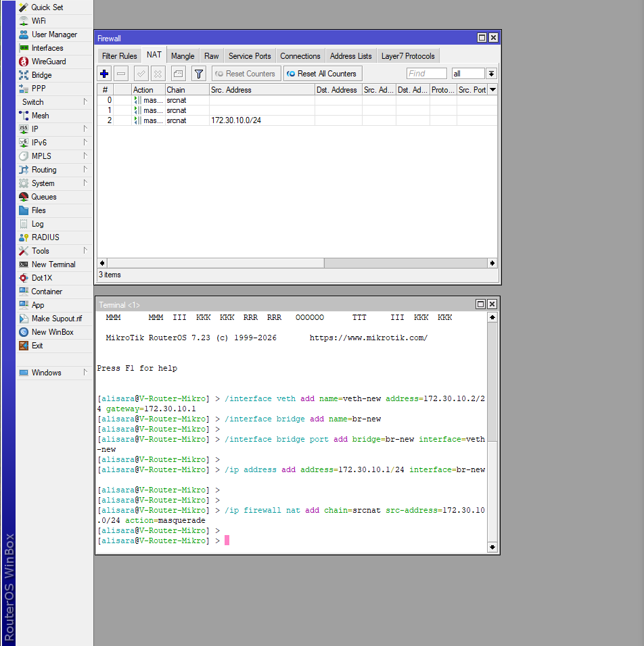
Task: Click Exit in the sidebar
Action: [54, 346]
